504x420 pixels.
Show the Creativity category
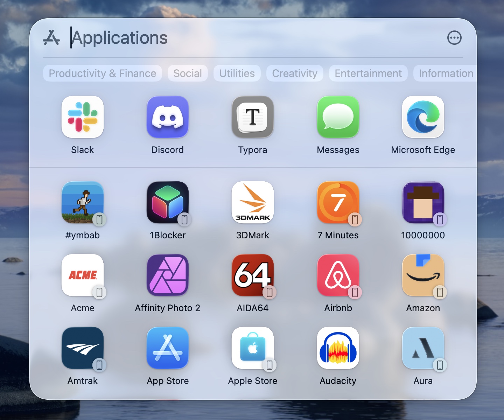click(x=295, y=73)
